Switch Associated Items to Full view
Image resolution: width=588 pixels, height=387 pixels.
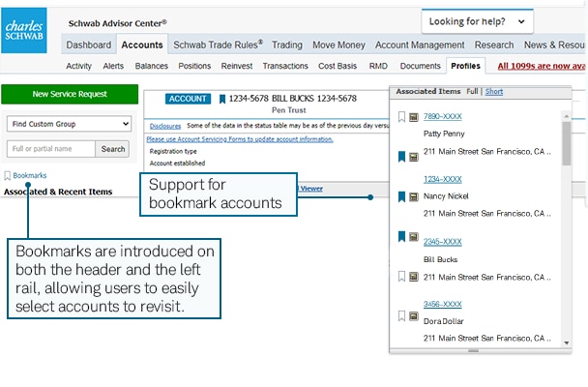click(x=472, y=91)
